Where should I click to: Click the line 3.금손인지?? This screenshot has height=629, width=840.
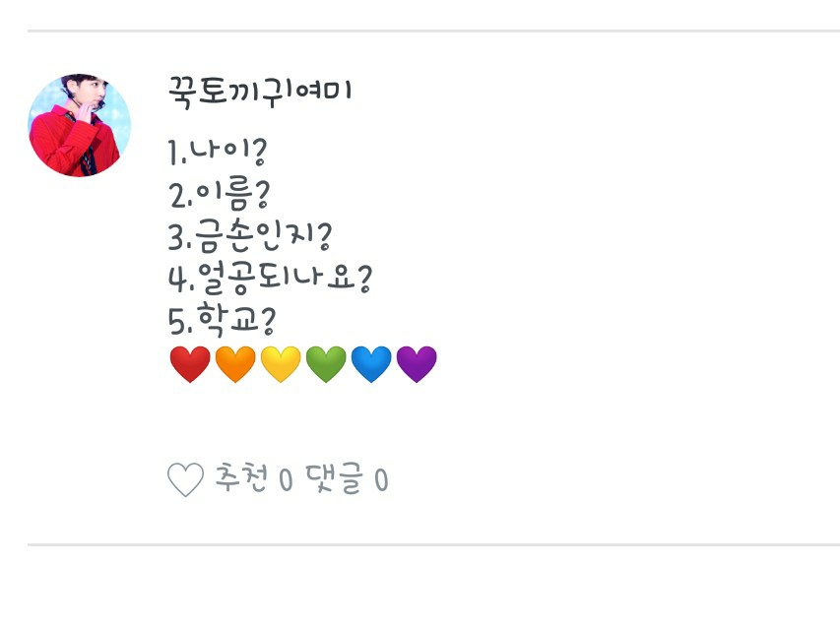click(x=250, y=237)
